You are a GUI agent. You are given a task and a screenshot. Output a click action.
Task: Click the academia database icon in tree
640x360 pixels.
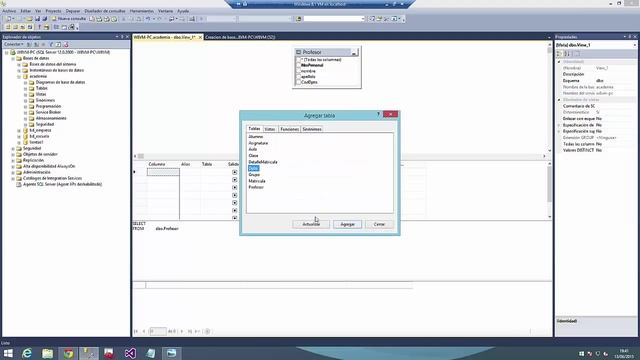coord(25,76)
